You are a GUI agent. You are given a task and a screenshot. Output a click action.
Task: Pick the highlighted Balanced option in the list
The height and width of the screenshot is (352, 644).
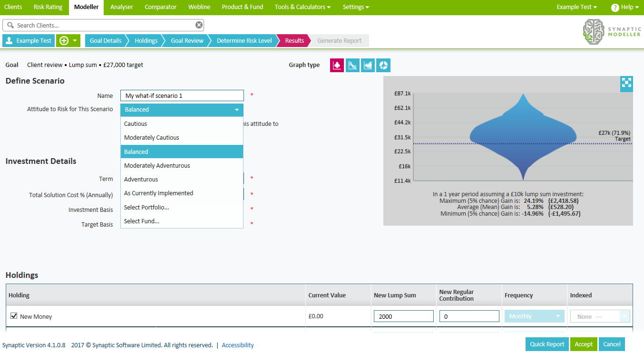(x=182, y=152)
